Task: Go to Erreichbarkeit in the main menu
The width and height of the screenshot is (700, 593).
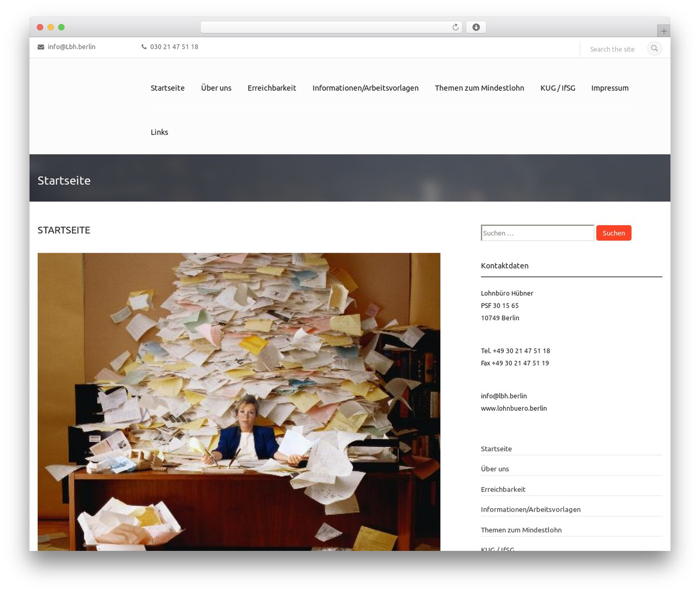Action: [x=272, y=88]
